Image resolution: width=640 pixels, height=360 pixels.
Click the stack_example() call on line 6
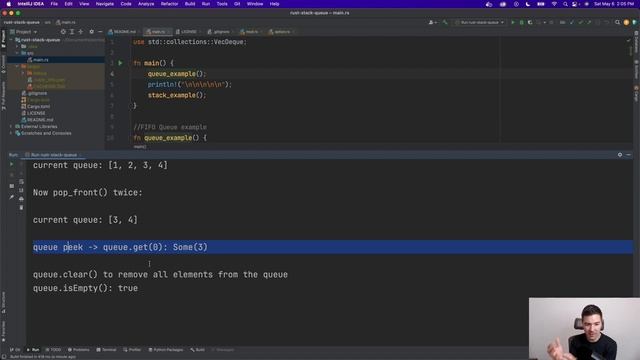pos(177,95)
